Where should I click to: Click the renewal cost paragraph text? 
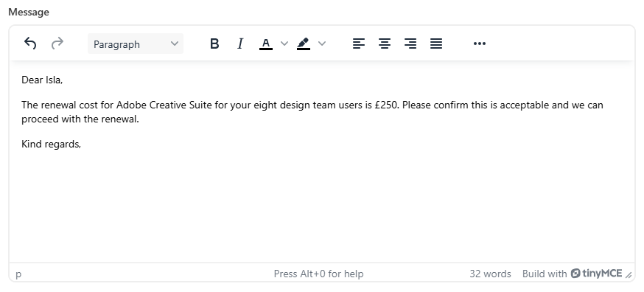click(312, 112)
